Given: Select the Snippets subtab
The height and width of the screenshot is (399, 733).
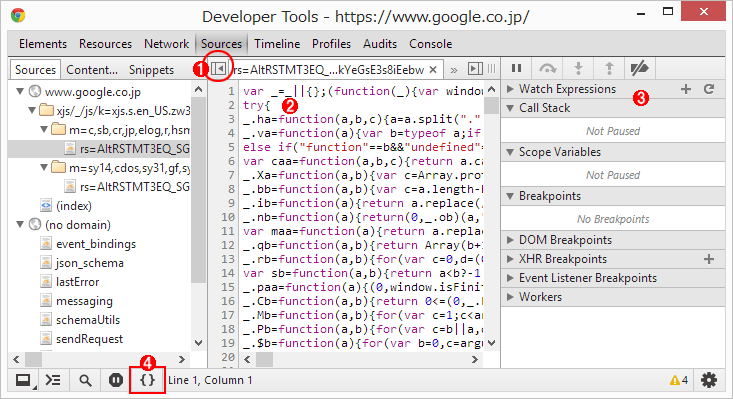Looking at the screenshot, I should pyautogui.click(x=151, y=70).
